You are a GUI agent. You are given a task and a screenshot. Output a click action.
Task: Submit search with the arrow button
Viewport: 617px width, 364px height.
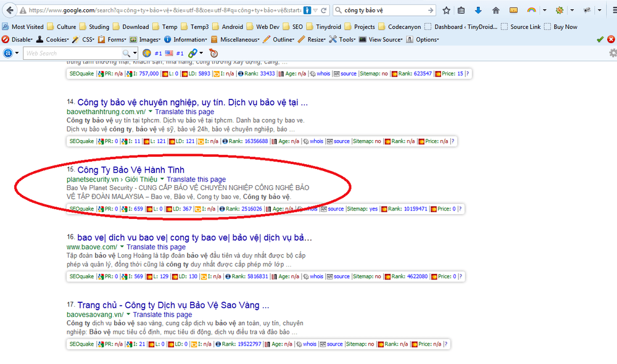(x=431, y=10)
